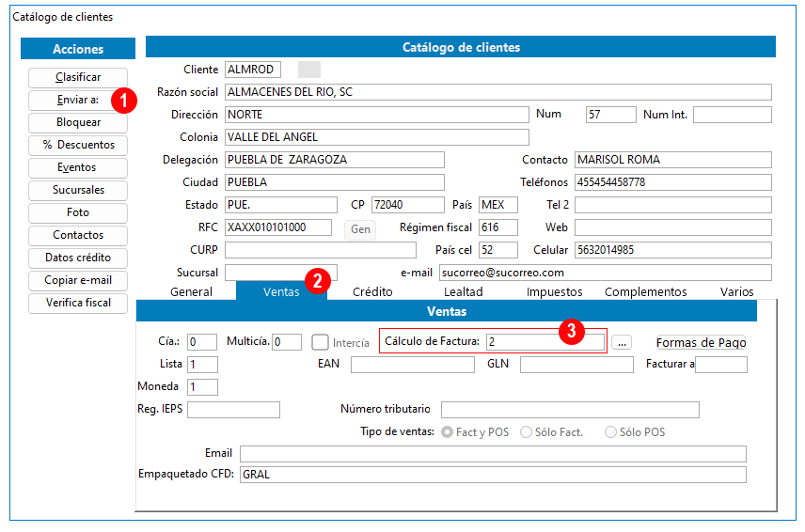Viewport: 805px width, 532px height.
Task: Click the Delegación field
Action: (335, 160)
